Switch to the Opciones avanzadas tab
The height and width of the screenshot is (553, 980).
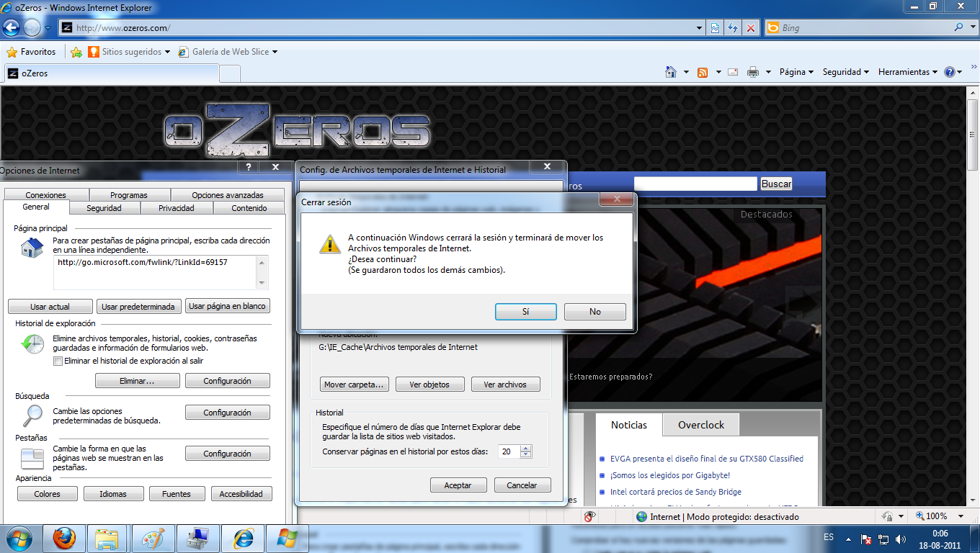[228, 195]
